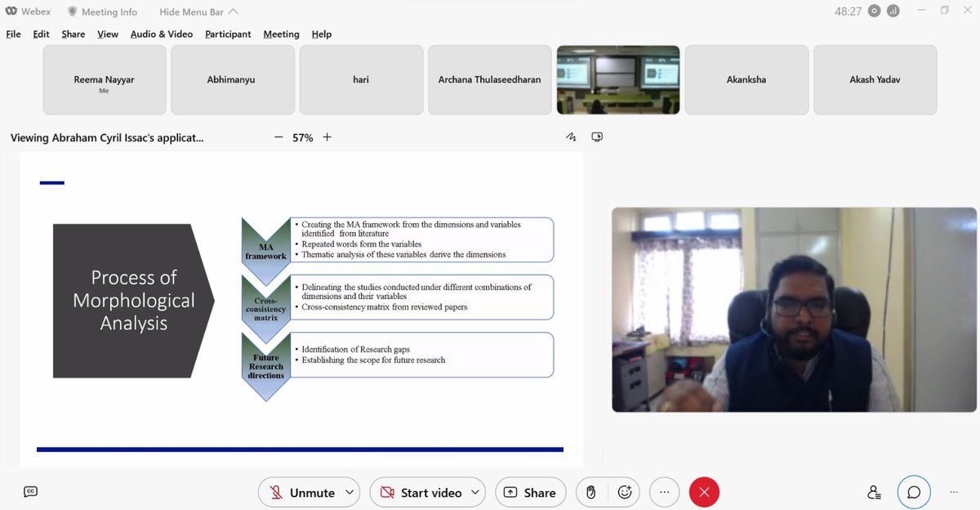Click slide text Repeated words form the variables
Screen dimensions: 980x510
(x=361, y=244)
